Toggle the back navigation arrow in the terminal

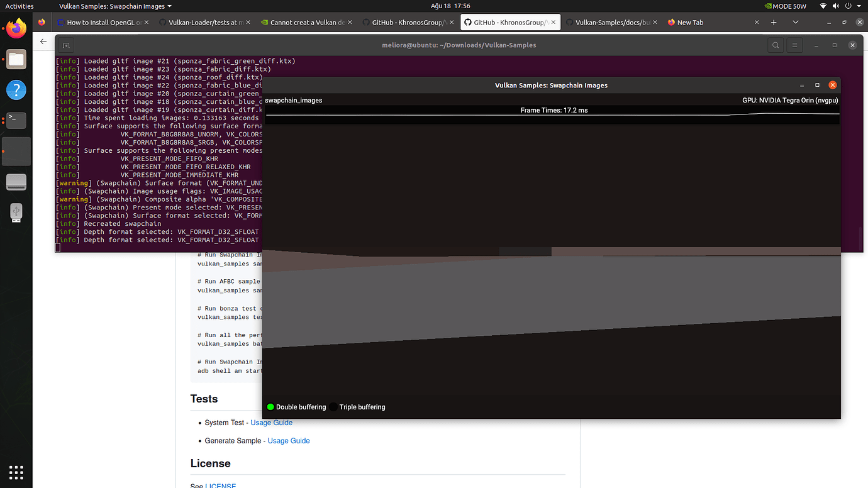click(43, 42)
